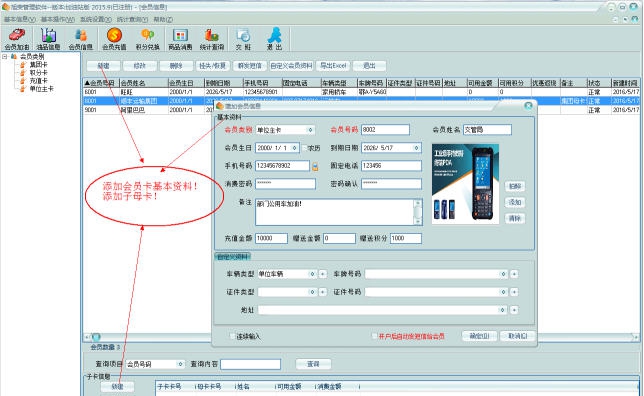Toggle the 连续输入 checkbox
The image size is (644, 396).
(232, 336)
